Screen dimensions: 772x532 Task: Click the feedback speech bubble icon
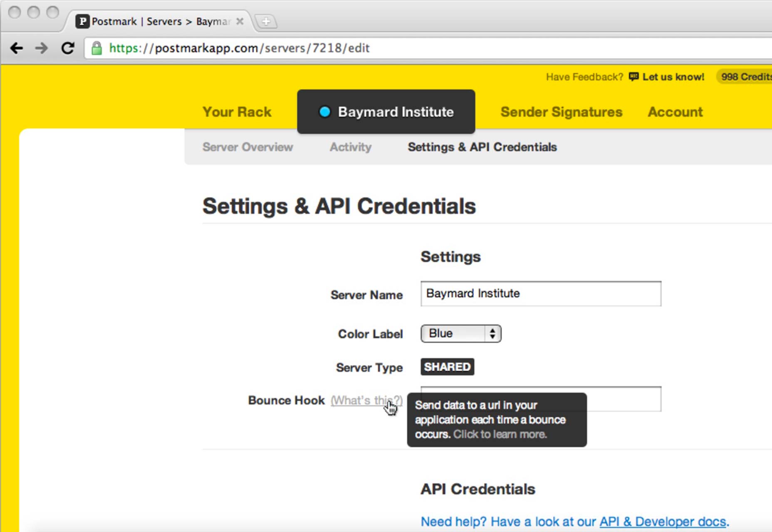(x=633, y=76)
